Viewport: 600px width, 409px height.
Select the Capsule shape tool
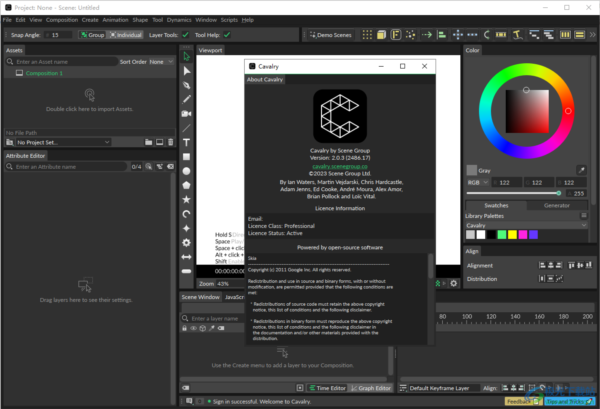pos(186,271)
